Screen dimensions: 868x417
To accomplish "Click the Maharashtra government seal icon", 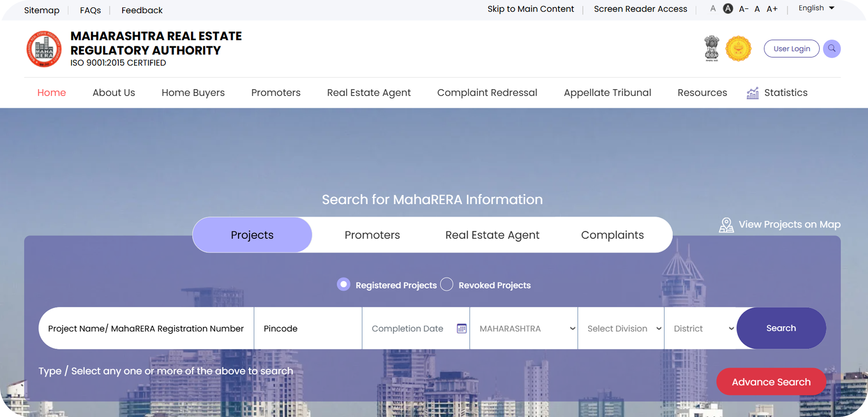I will click(738, 49).
